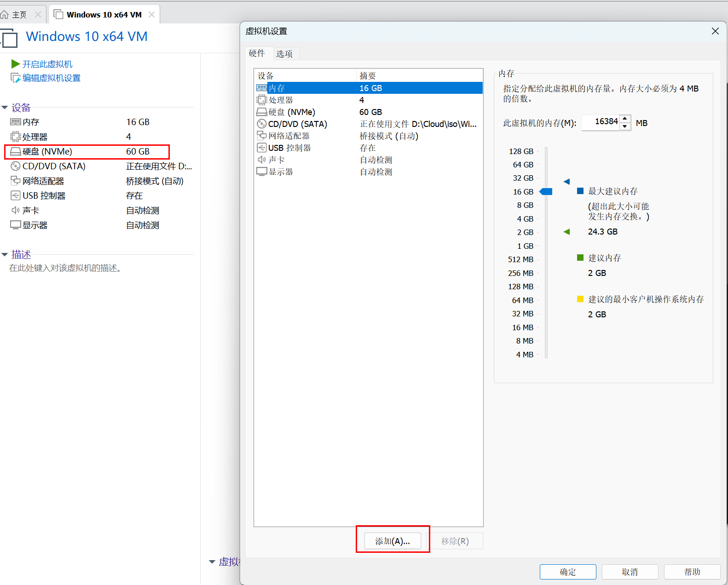The width and height of the screenshot is (728, 585).
Task: Click the processor icon in the main window device list
Action: (16, 137)
